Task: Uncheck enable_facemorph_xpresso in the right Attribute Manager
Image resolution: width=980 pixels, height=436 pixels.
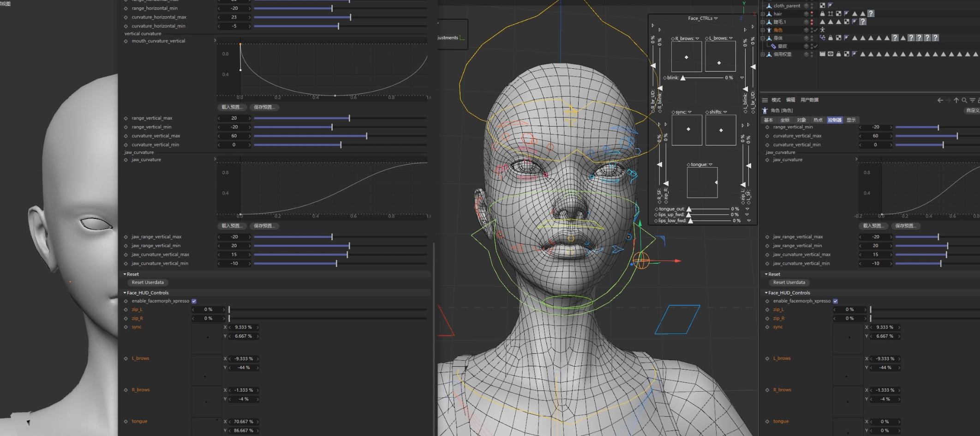Action: (835, 301)
